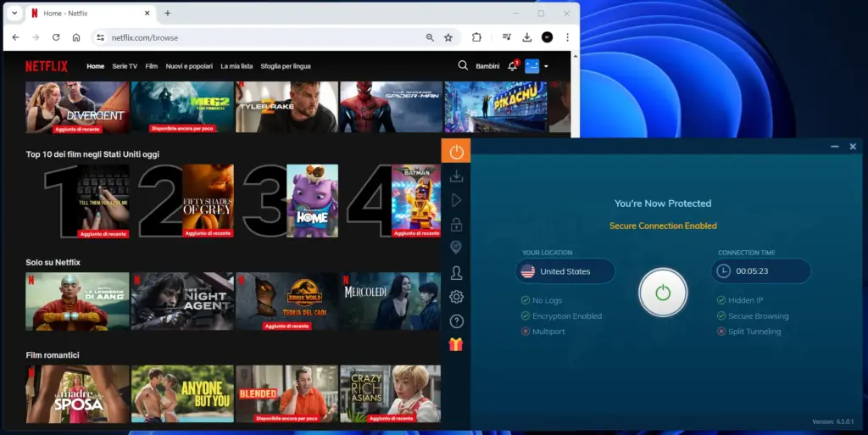Expand the Netflix profile dropdown arrow
The width and height of the screenshot is (868, 435).
click(546, 66)
